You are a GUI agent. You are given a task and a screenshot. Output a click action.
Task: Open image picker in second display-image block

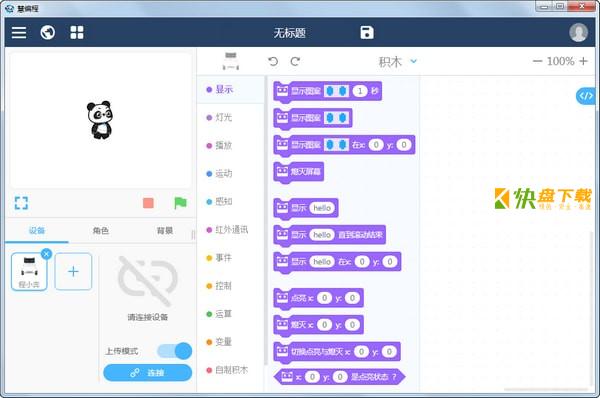click(x=336, y=118)
